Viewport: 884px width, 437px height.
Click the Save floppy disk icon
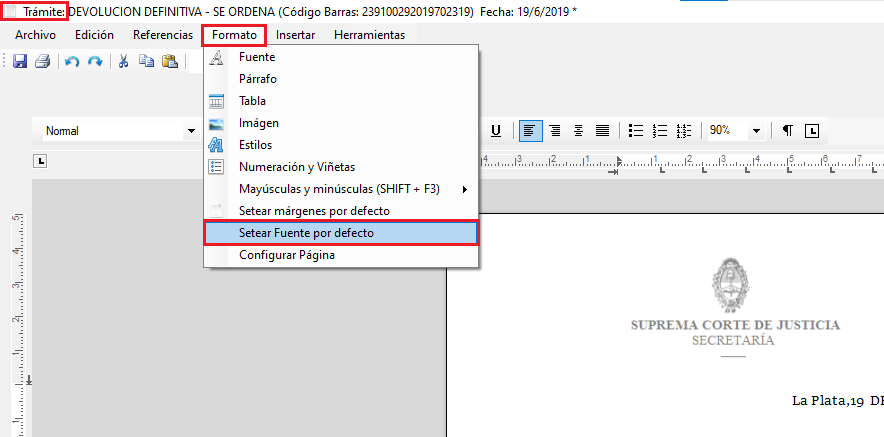(x=20, y=62)
